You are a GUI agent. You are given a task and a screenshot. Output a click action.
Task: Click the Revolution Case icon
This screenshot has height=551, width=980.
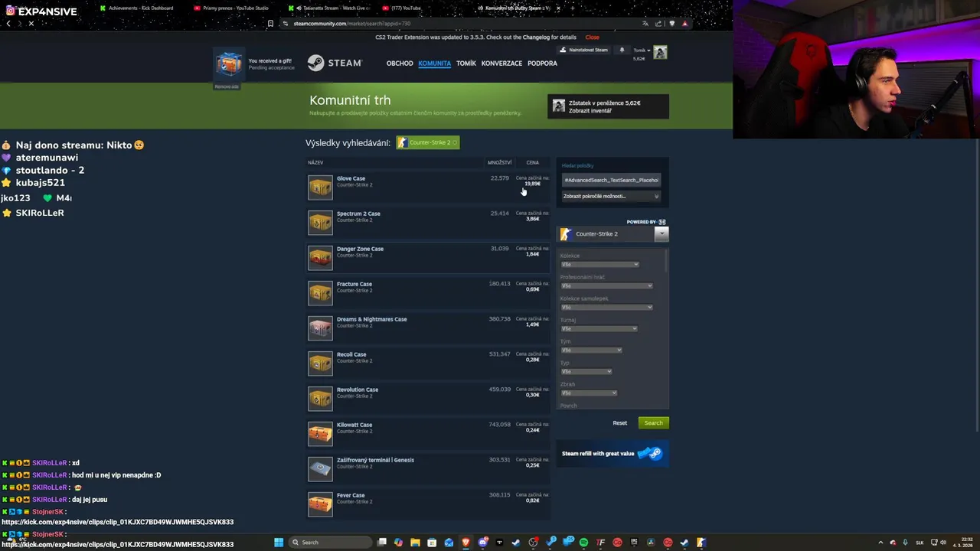[x=320, y=399]
